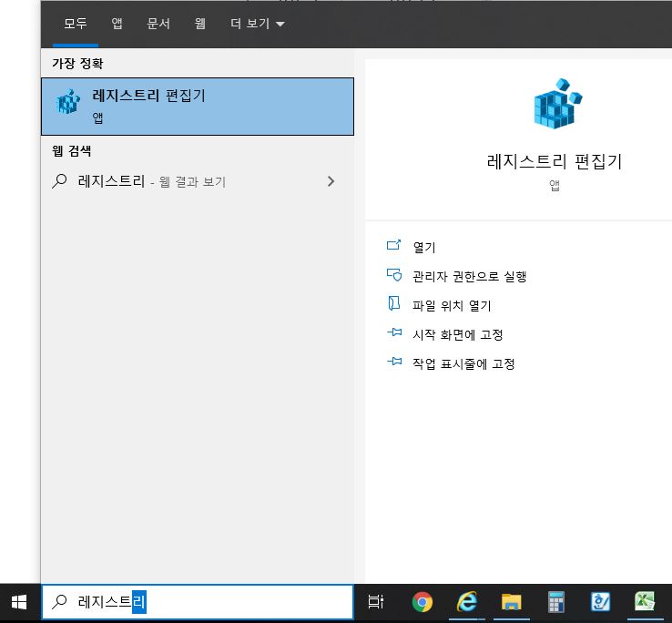Click the magnifier icon in the taskbar search box
The image size is (672, 623).
click(x=59, y=601)
